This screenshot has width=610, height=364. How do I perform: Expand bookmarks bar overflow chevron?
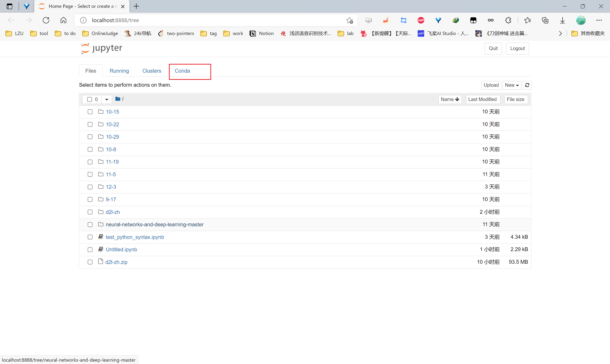pyautogui.click(x=560, y=33)
